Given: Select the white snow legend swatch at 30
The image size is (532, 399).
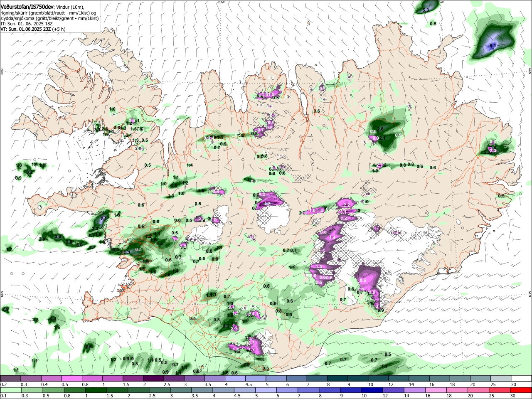Looking at the screenshot, I should 522,379.
